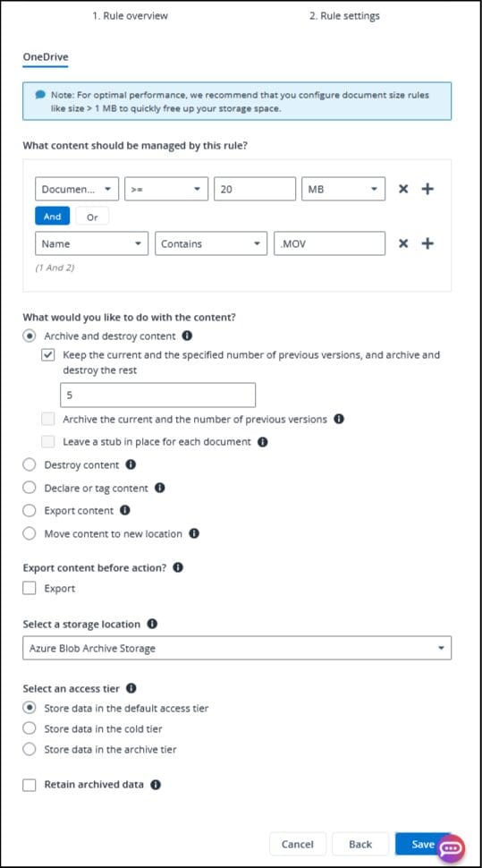
Task: Click the Save button
Action: click(422, 844)
